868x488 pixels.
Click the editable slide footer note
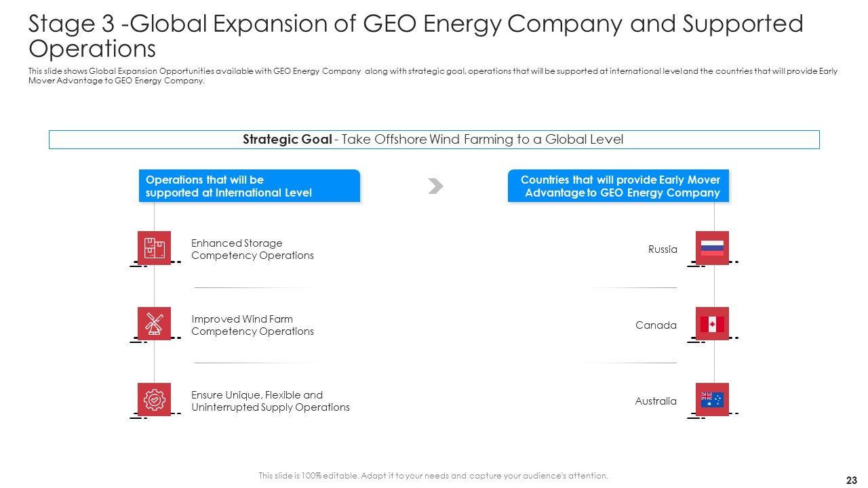(433, 476)
